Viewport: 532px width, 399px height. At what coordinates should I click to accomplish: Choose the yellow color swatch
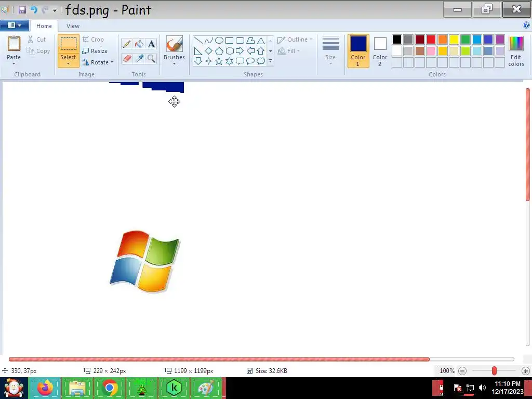click(454, 39)
